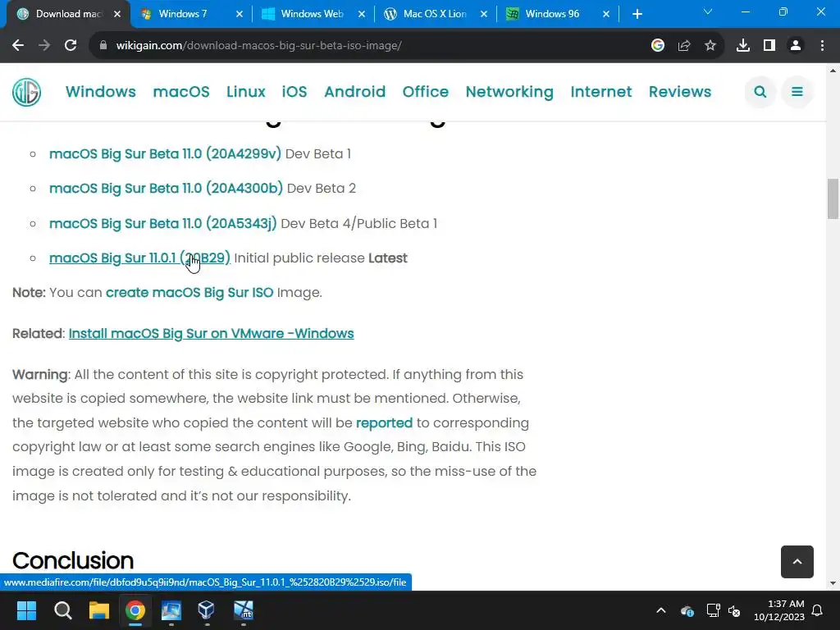
Task: Switch to the Mac OS X Lion tab
Action: [x=435, y=14]
